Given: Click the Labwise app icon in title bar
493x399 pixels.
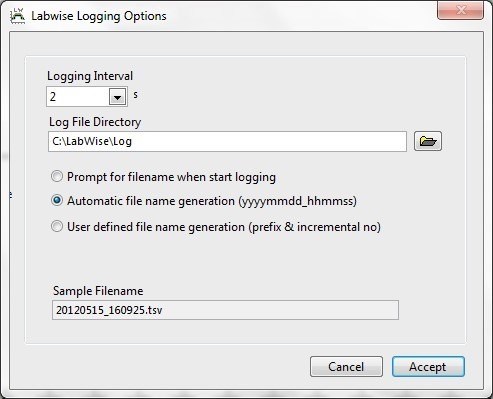Looking at the screenshot, I should [x=18, y=16].
